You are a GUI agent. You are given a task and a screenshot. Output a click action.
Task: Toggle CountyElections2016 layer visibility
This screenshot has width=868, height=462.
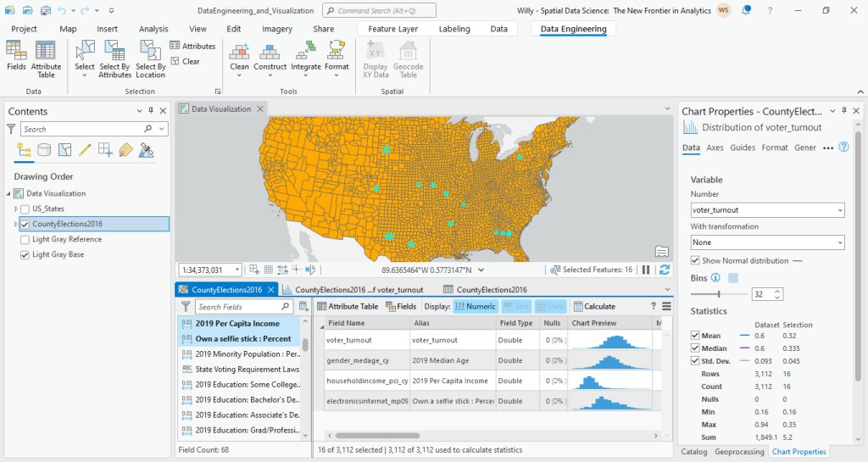point(25,224)
